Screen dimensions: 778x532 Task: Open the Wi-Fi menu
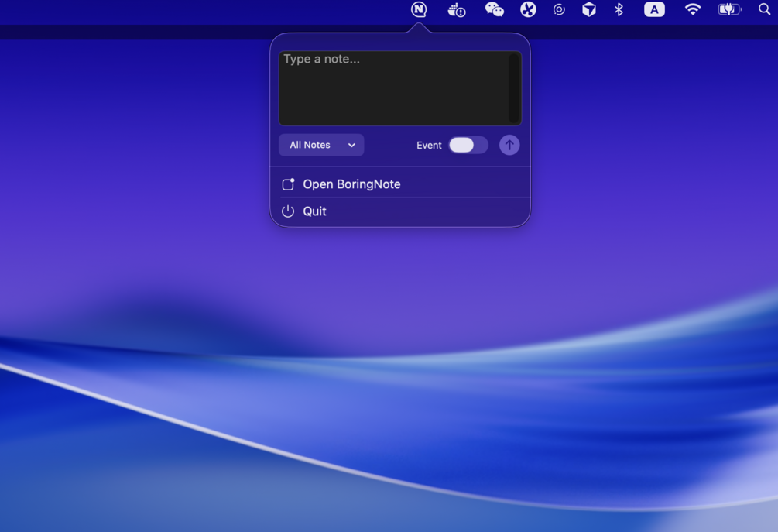(693, 9)
